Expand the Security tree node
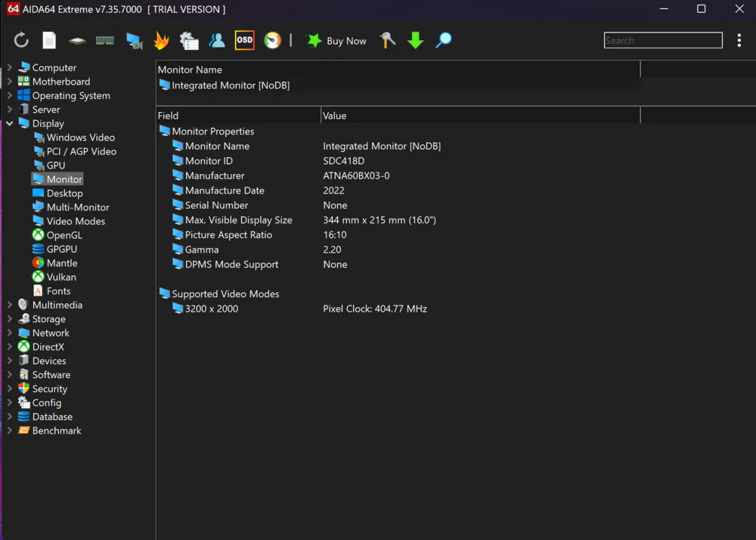Viewport: 756px width, 540px height. (10, 389)
